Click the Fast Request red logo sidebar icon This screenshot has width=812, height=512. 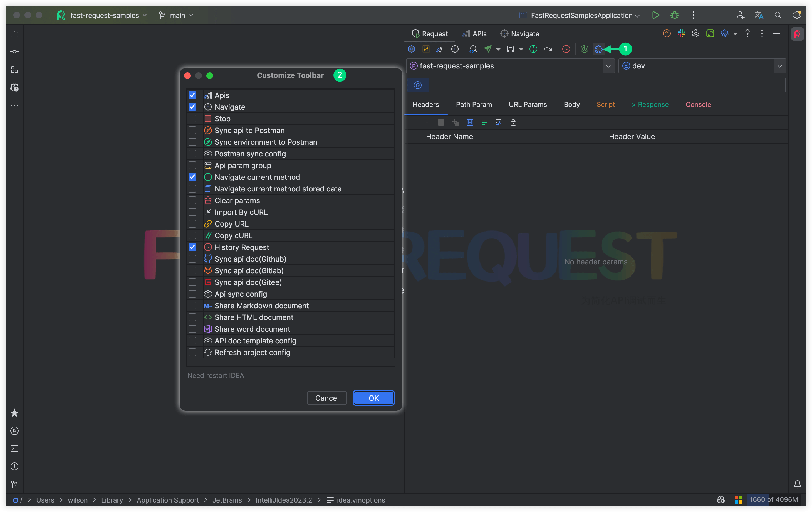(797, 34)
